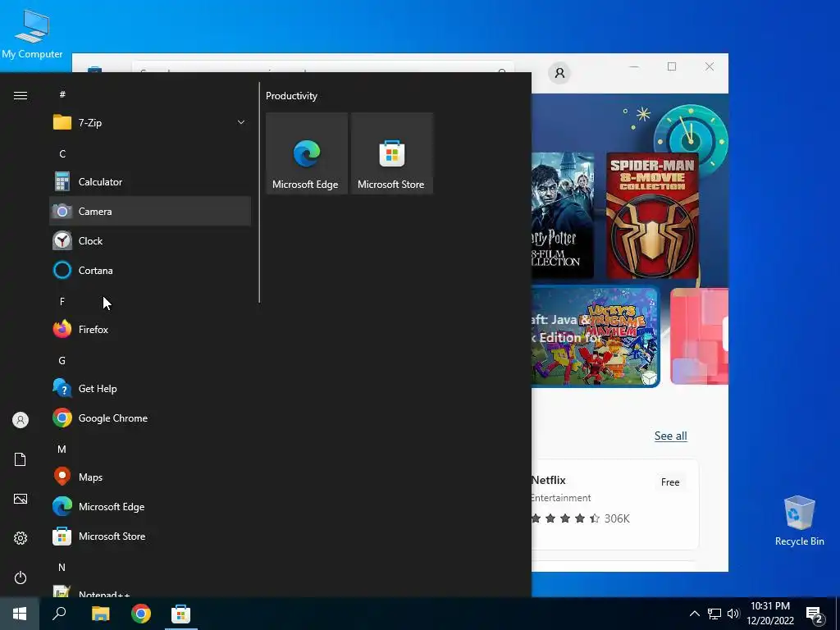Jump to the letter C section header

[x=62, y=153]
